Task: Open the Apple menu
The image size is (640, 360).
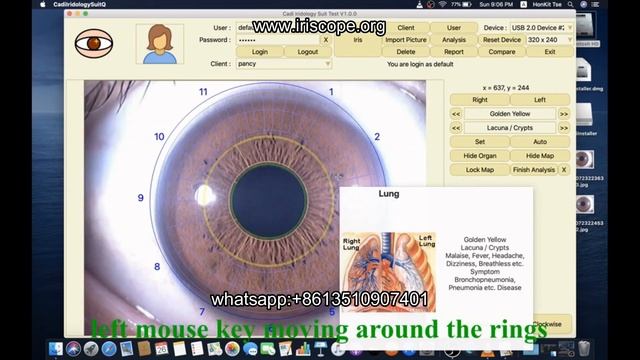Action: (43, 4)
